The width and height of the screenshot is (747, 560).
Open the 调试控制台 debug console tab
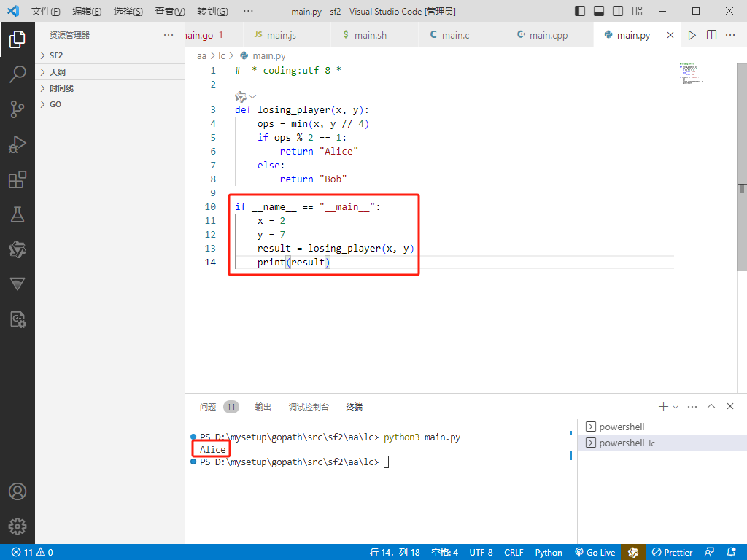click(x=309, y=407)
